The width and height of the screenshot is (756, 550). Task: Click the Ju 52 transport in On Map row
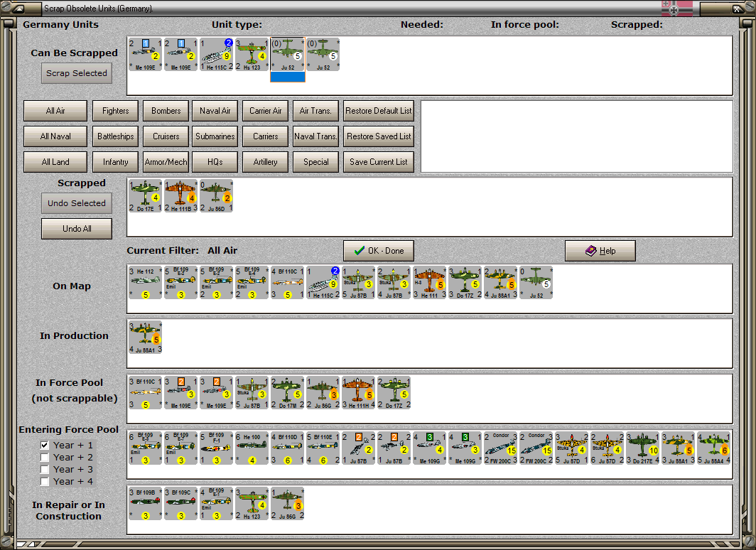coord(536,283)
